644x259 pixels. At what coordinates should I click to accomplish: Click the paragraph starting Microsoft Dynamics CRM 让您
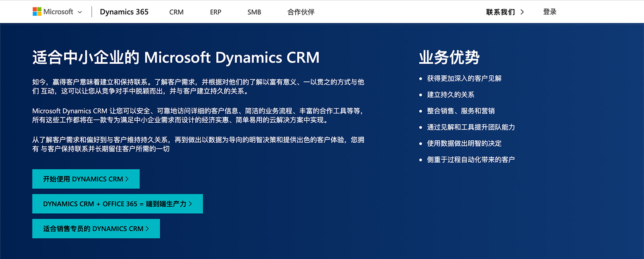coord(198,115)
